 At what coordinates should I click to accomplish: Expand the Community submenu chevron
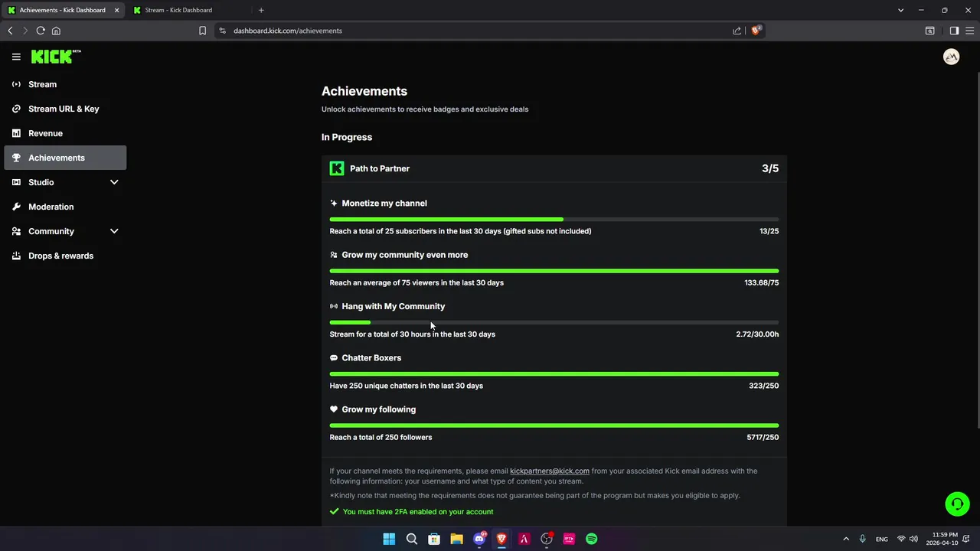point(114,231)
